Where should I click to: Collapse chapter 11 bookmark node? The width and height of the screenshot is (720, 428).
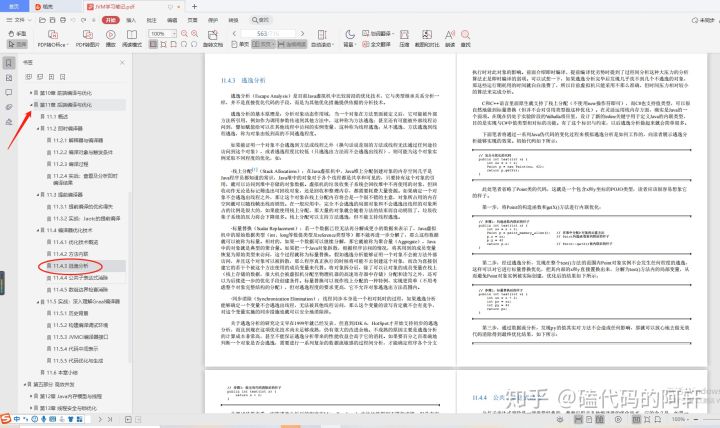[31, 105]
